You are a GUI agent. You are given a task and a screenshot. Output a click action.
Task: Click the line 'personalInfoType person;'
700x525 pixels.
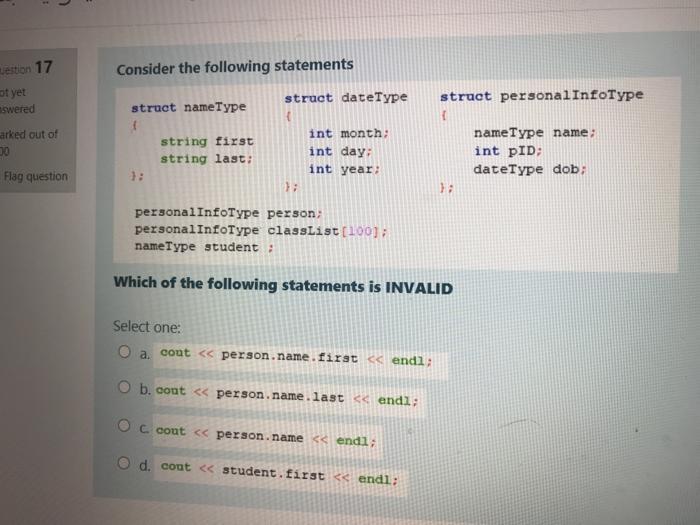228,212
